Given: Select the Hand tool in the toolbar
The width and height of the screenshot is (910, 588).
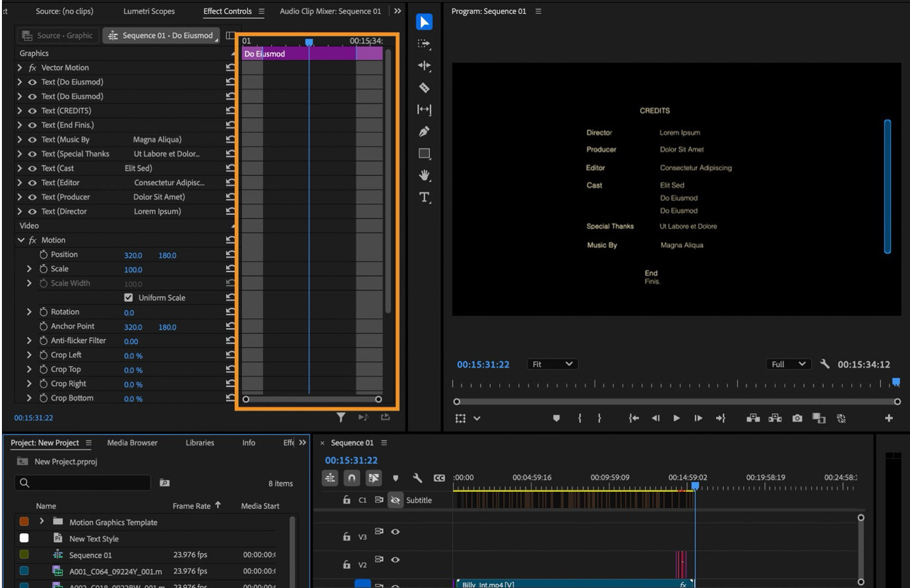Looking at the screenshot, I should pyautogui.click(x=423, y=175).
